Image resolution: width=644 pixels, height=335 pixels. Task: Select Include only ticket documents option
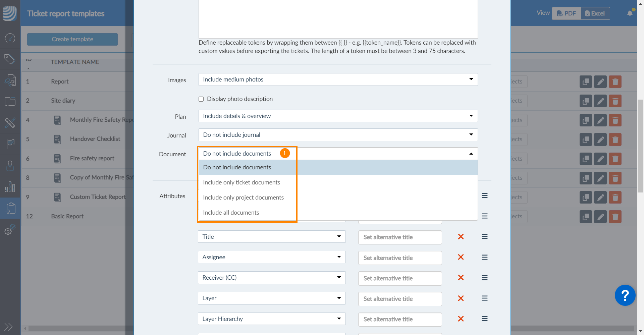coord(241,182)
